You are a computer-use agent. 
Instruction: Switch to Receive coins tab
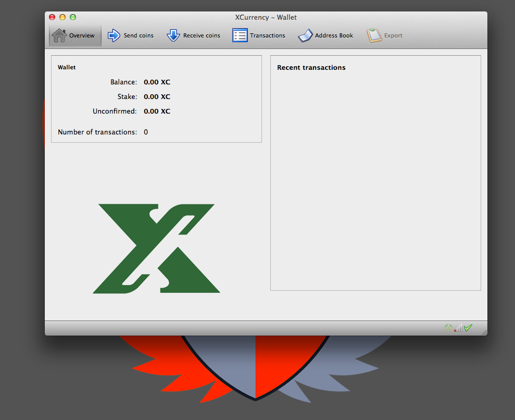[x=193, y=35]
